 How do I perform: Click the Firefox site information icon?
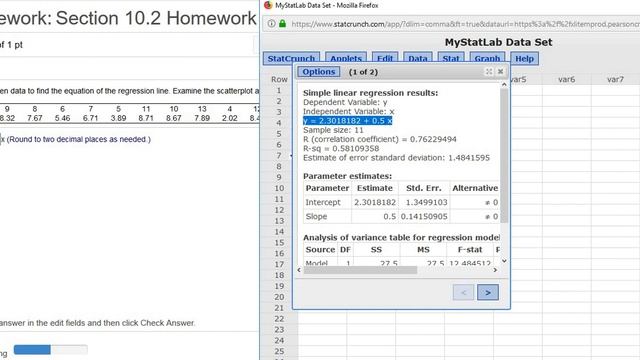(271, 24)
